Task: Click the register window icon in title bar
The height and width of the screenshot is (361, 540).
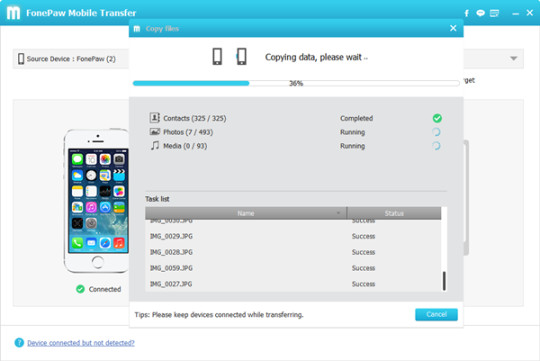Action: (494, 13)
